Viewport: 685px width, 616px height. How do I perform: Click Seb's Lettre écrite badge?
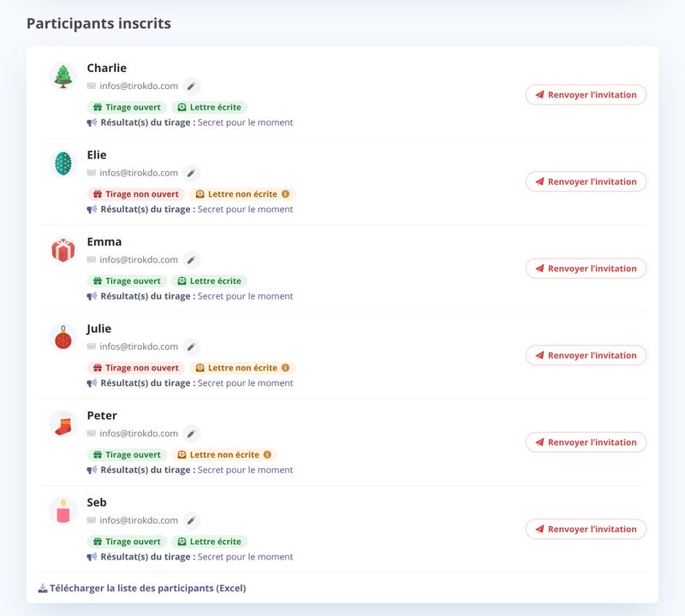click(x=209, y=542)
